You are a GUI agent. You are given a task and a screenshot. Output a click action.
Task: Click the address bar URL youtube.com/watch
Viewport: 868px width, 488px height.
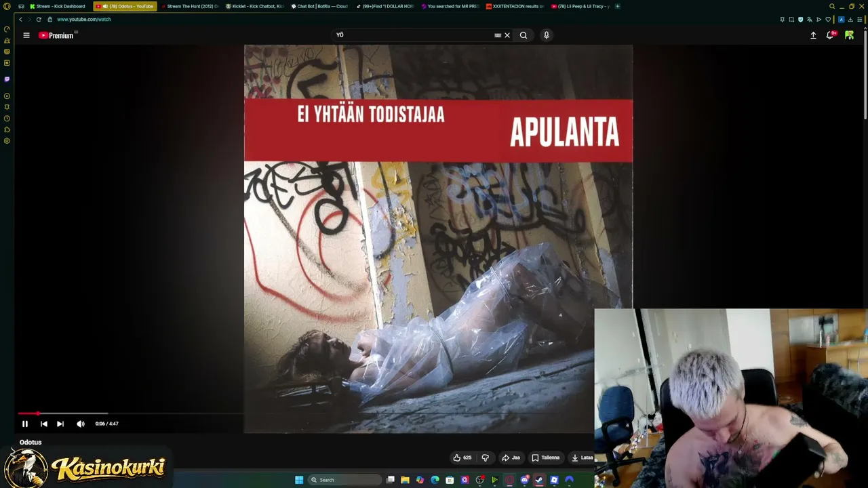(84, 20)
